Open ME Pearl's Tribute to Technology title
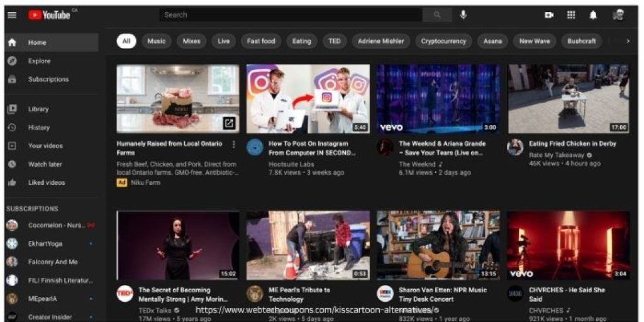 coord(299,294)
